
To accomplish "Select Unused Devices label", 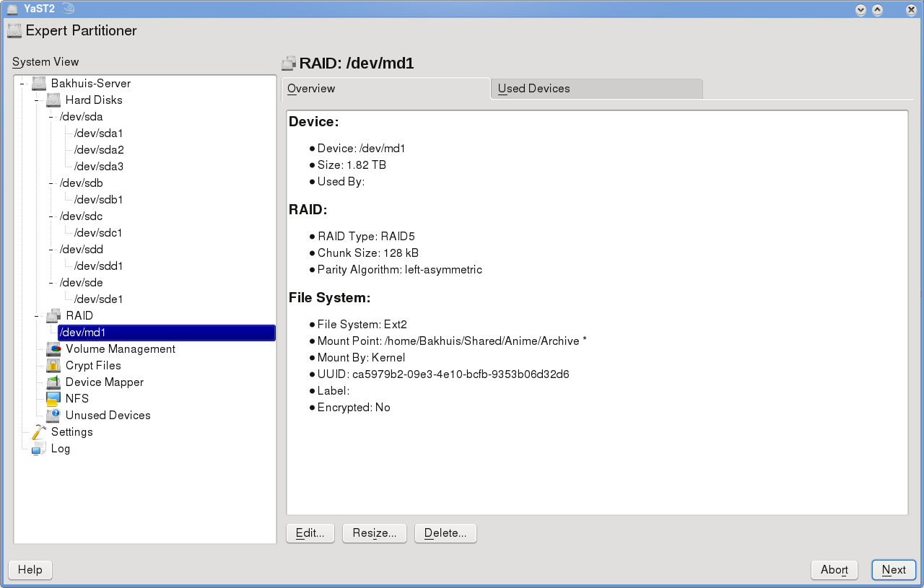I will pos(108,416).
